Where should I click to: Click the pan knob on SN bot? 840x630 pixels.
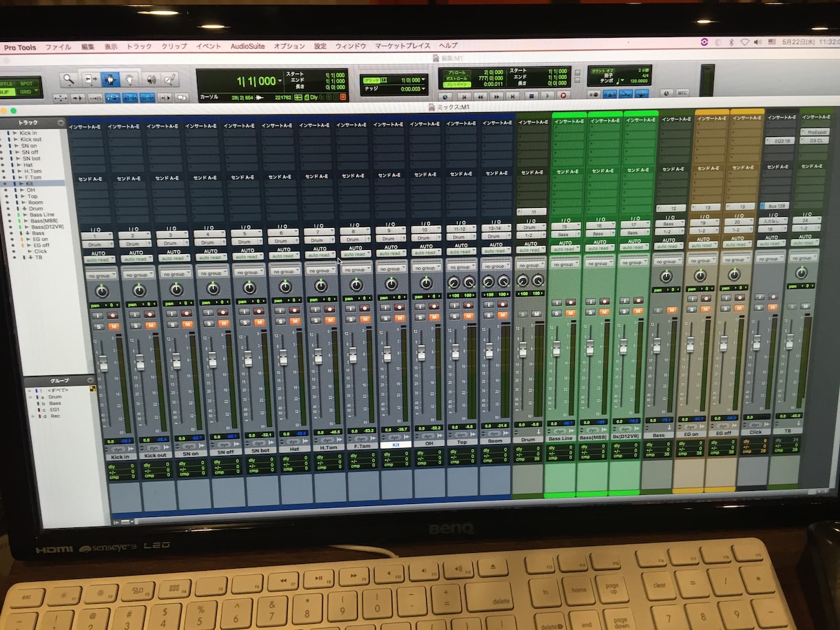pyautogui.click(x=249, y=287)
